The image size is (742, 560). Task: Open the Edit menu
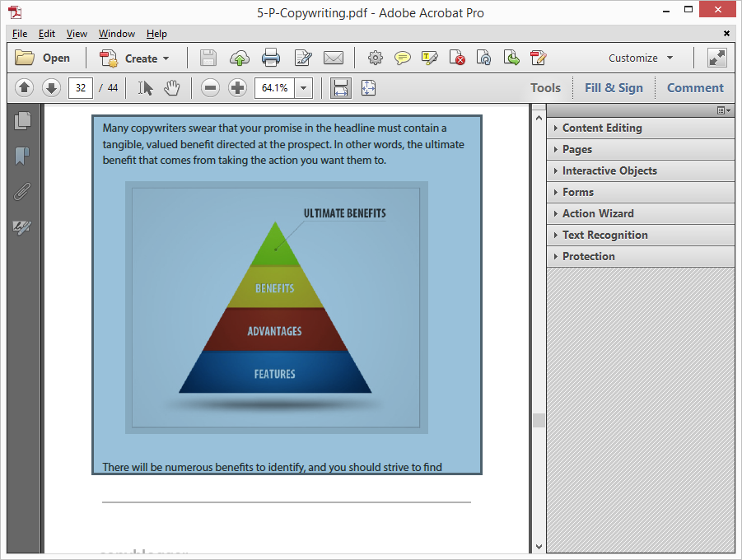pyautogui.click(x=46, y=34)
